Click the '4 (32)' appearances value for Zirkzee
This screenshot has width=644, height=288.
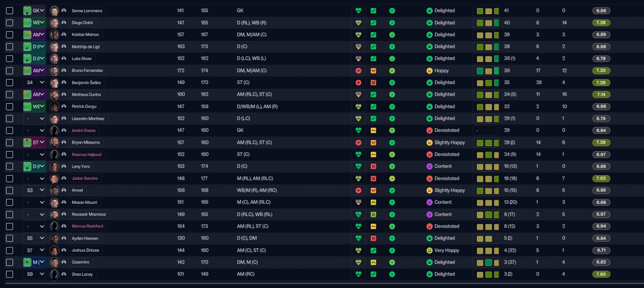point(510,250)
